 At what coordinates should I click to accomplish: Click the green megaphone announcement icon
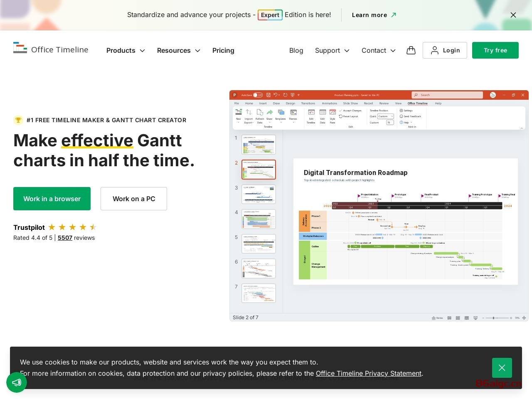click(17, 382)
